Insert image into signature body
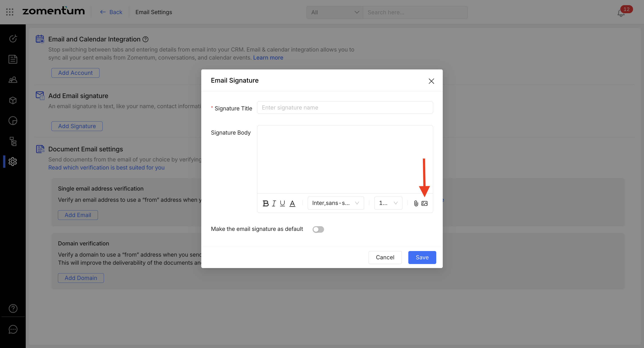Viewport: 644px width, 348px height. pos(424,203)
